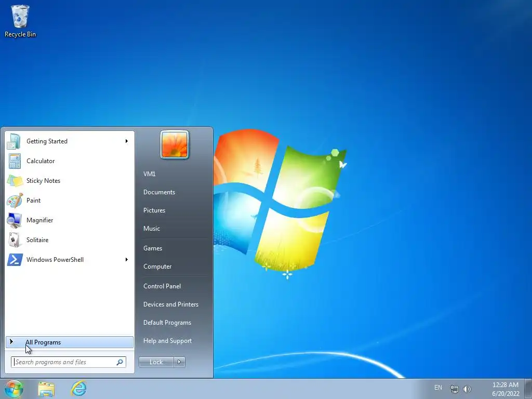Expand Windows PowerShell jump list arrow
Screen dimensions: 532x399
127,260
